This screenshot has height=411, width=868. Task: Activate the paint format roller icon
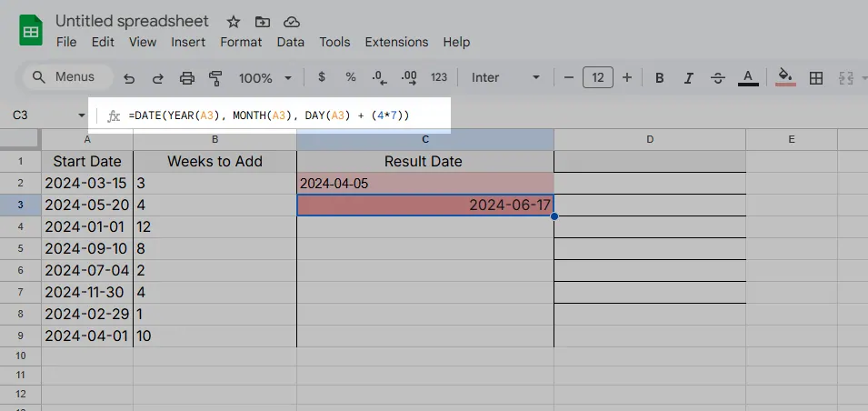[215, 78]
